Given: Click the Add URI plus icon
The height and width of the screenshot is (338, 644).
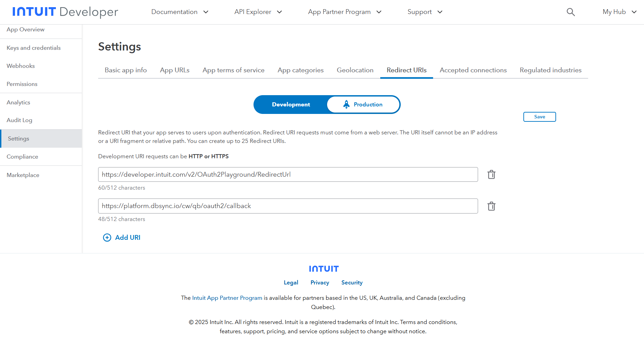Looking at the screenshot, I should (x=107, y=238).
